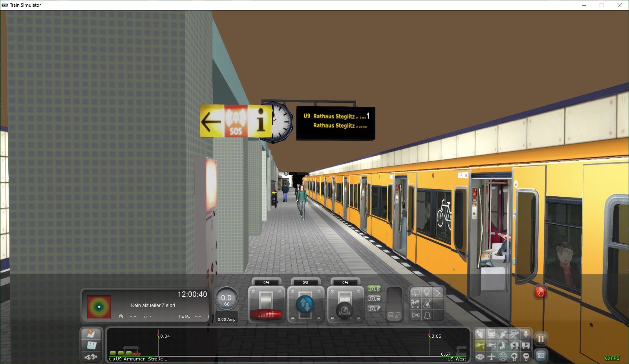Click the reverser 0% readout
The width and height of the screenshot is (629, 364).
pos(305,282)
